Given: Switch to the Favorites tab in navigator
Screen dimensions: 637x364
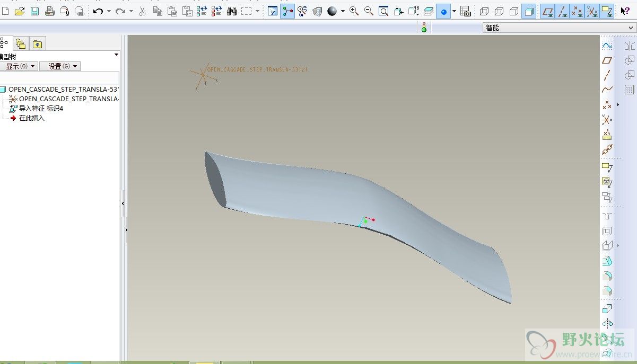Looking at the screenshot, I should pos(37,44).
